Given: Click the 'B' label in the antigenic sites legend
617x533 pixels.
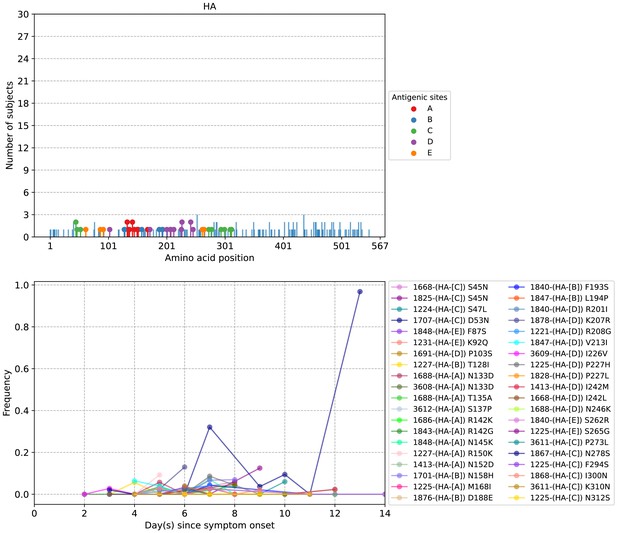Looking at the screenshot, I should click(x=430, y=120).
